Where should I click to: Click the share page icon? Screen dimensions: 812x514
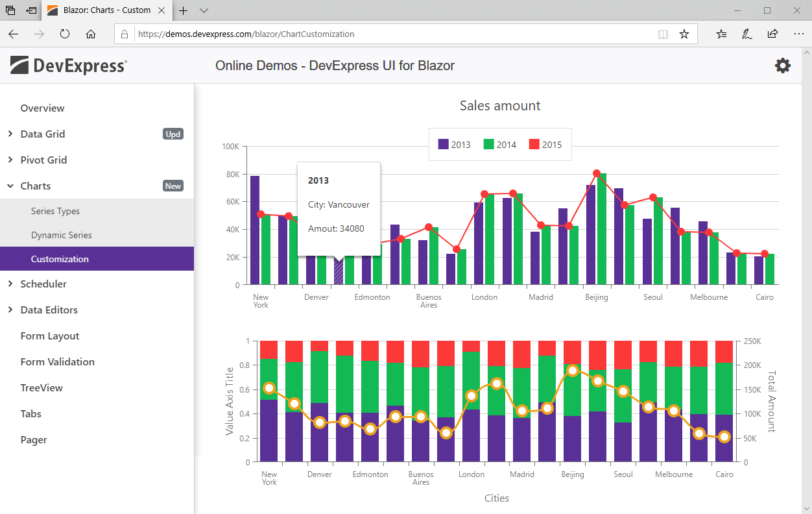(x=772, y=34)
